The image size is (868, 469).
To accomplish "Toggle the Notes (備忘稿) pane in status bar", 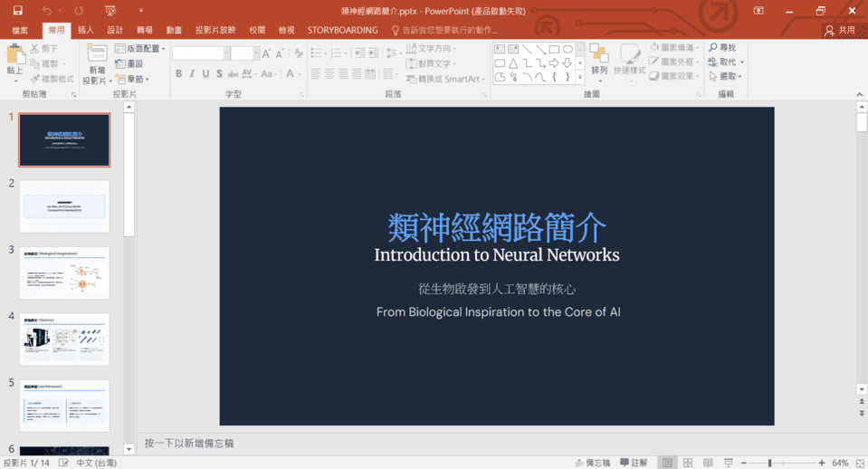I will point(592,463).
